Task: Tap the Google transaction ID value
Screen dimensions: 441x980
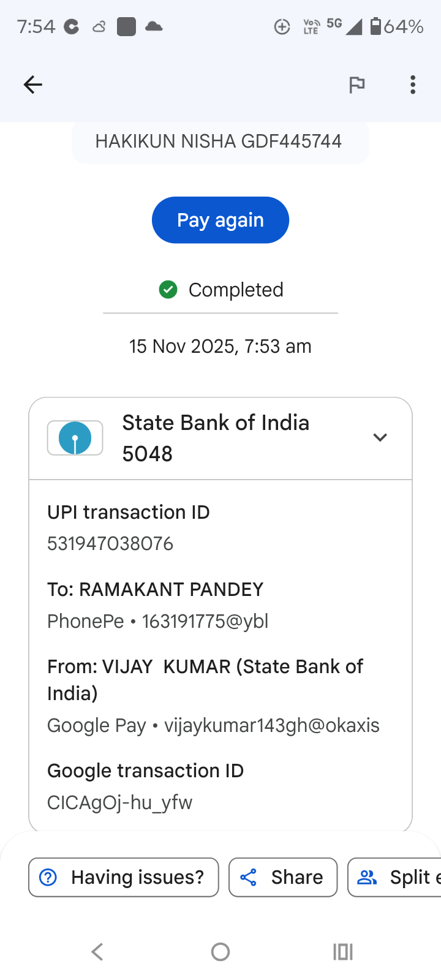Action: tap(120, 802)
